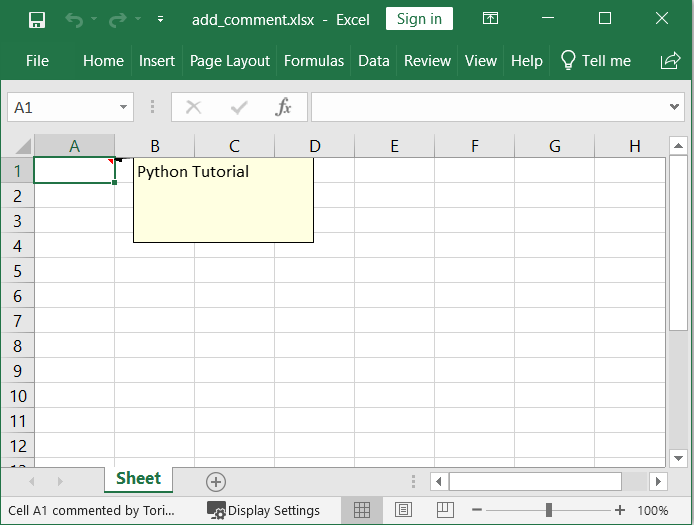Click the vertical scrollbar down arrow
Image resolution: width=694 pixels, height=525 pixels.
[x=678, y=458]
